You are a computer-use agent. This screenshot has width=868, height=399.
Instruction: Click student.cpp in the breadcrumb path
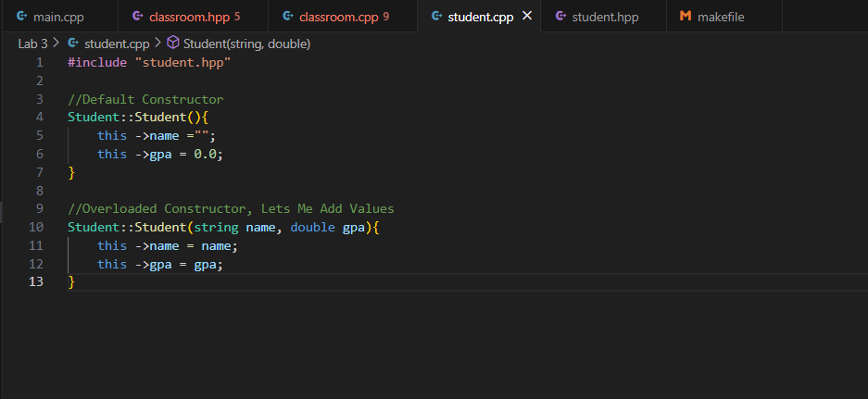(x=117, y=44)
